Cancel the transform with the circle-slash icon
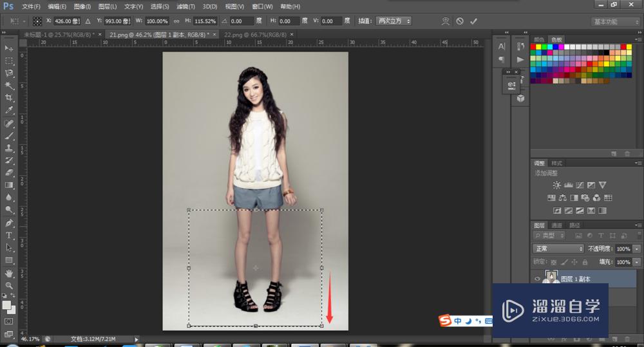 [x=460, y=21]
